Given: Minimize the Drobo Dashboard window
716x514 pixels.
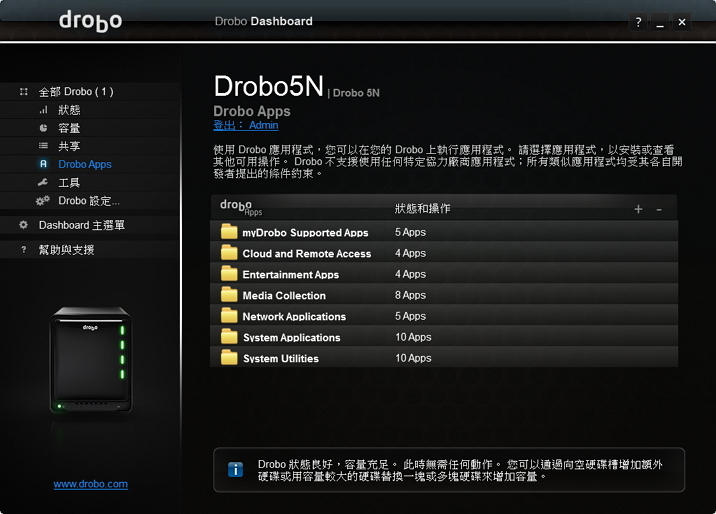Looking at the screenshot, I should [660, 22].
